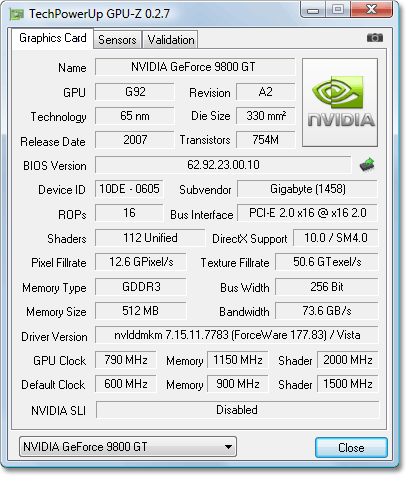410x478 pixels.
Task: Click the Texture Fillrate value 50.6 GTexel/s
Action: [327, 262]
